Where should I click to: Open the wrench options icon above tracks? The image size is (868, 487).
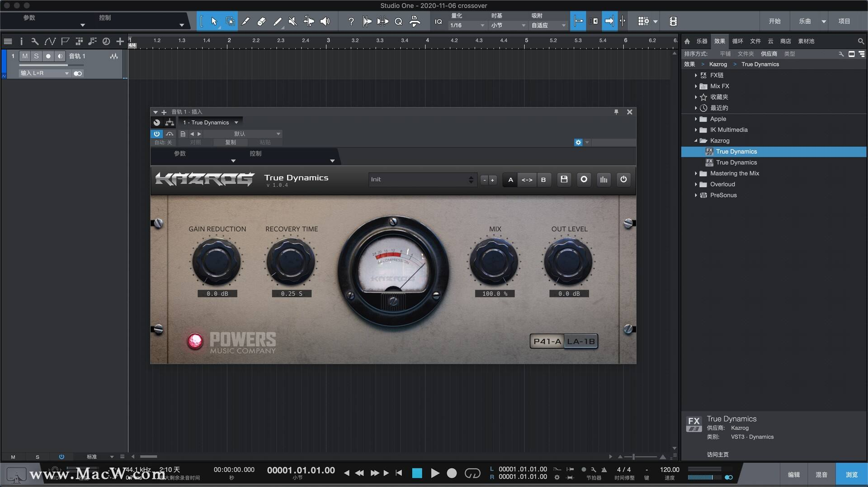tap(35, 41)
